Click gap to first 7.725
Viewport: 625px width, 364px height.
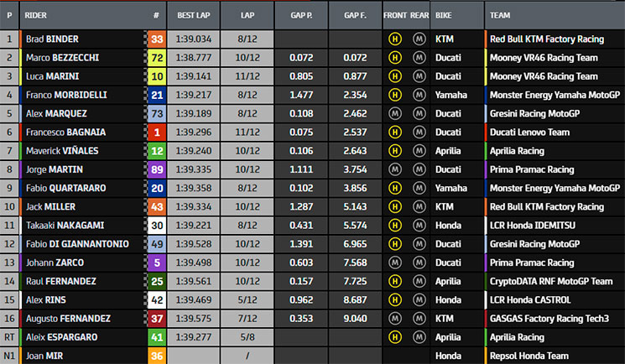tap(355, 281)
